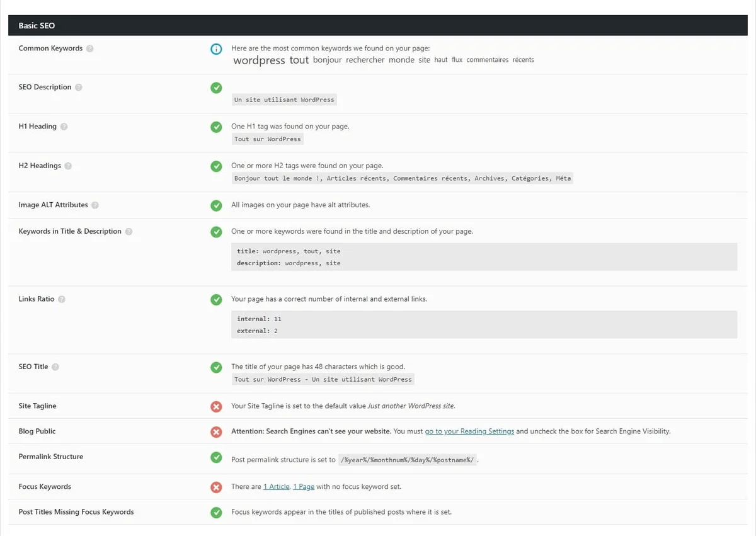Click the red error icon for Site Tagline
Viewport: 756px width, 536px height.
(216, 407)
